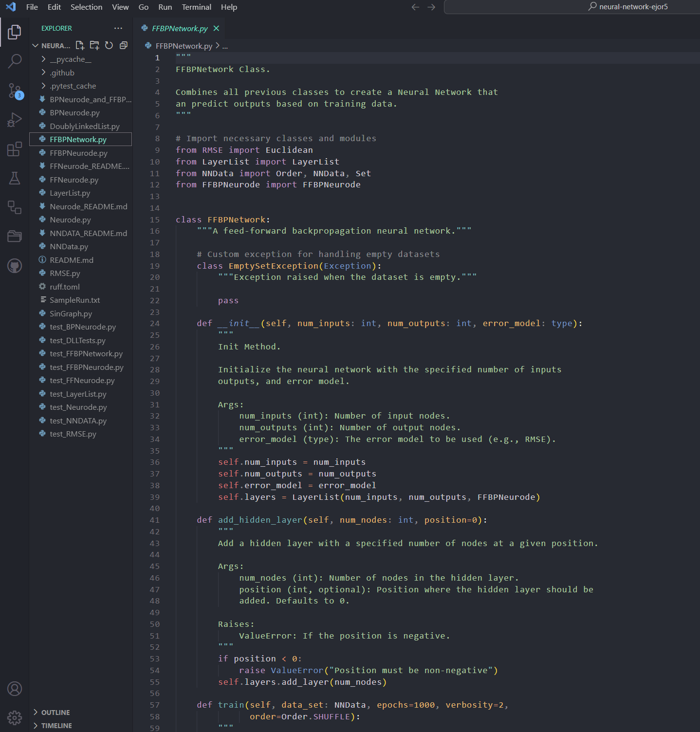Open the Project Manager folders icon
This screenshot has width=700, height=732.
coord(15,237)
